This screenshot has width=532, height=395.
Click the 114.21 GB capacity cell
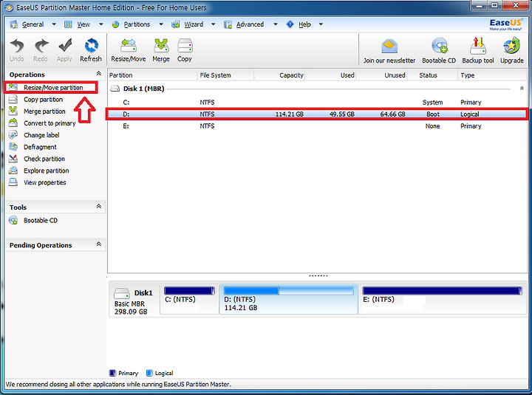pos(290,114)
